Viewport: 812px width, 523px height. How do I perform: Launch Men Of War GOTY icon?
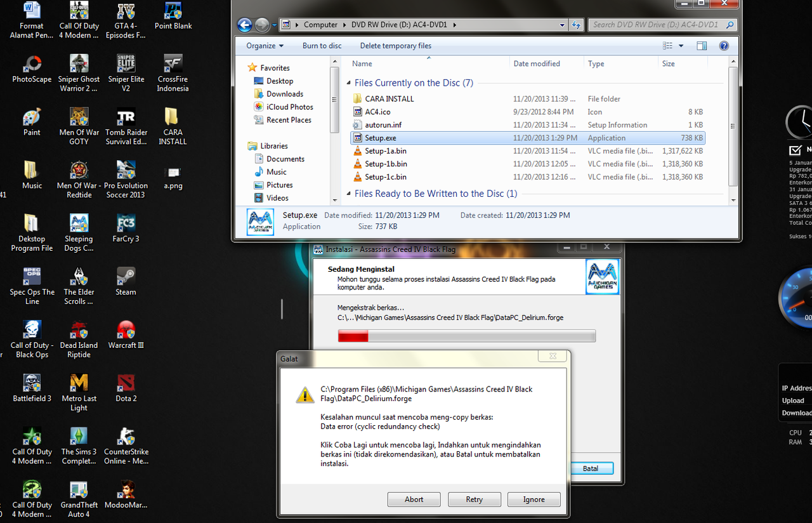[79, 127]
